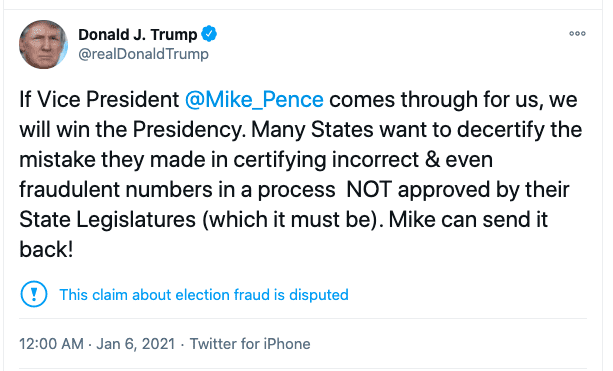Open the tweet's three-dot more options menu

577,34
